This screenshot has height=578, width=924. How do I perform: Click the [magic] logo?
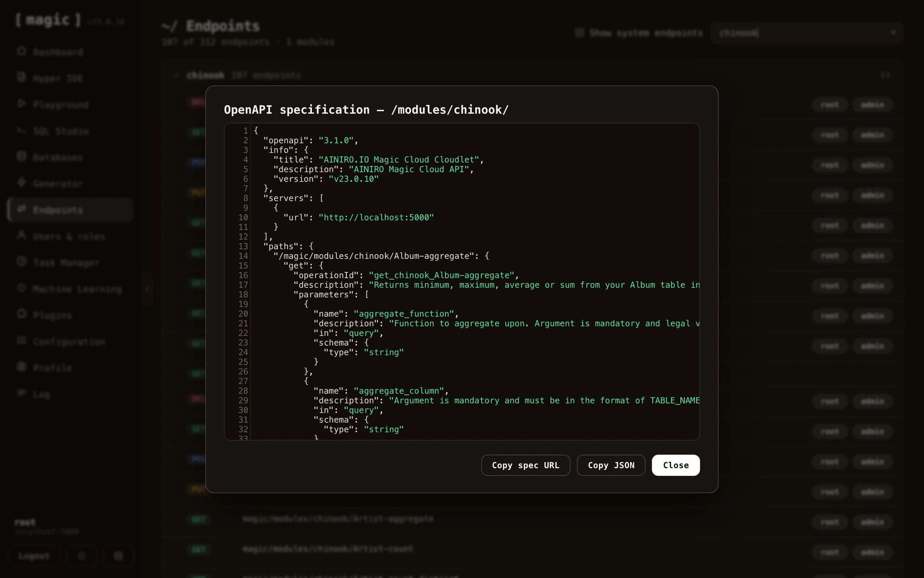coord(48,20)
